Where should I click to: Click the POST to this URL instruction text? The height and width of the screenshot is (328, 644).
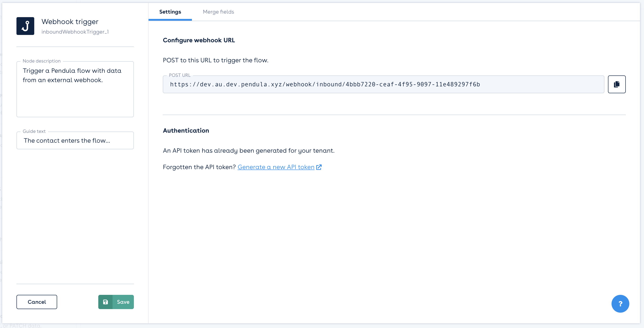(215, 60)
